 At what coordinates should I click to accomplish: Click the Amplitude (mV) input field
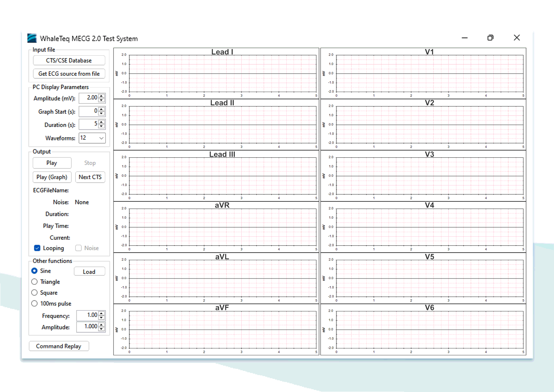point(89,98)
